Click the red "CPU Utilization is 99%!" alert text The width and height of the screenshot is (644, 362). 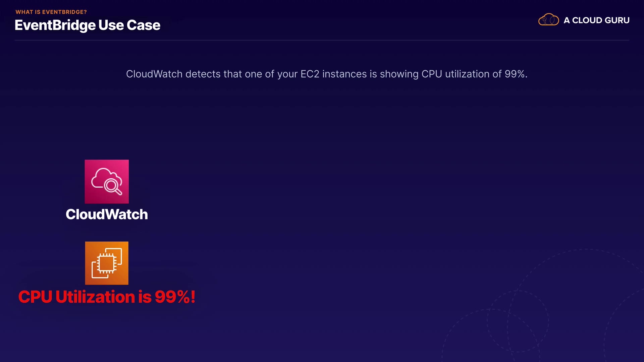107,297
